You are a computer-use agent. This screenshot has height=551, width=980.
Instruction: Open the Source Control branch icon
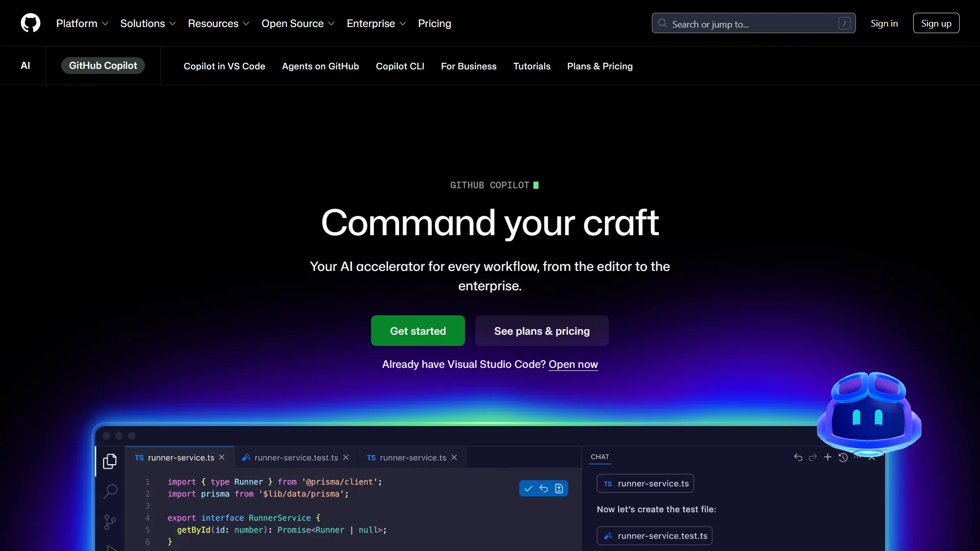[110, 522]
